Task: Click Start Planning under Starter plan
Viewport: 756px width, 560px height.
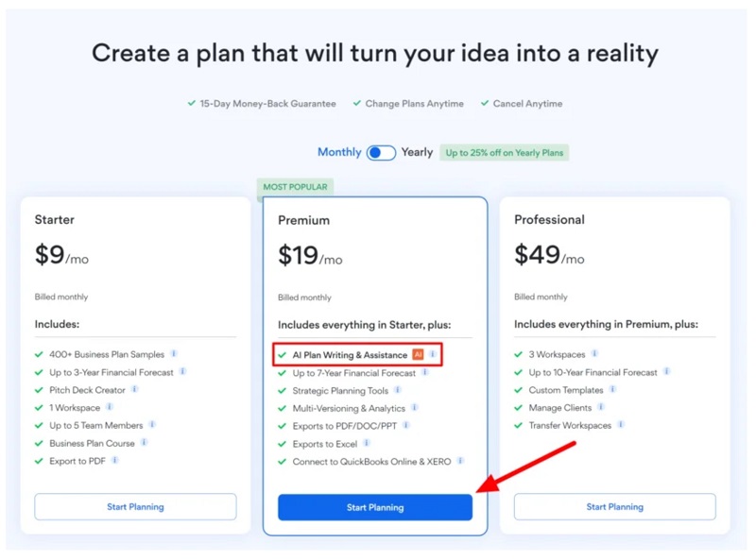Action: point(135,506)
